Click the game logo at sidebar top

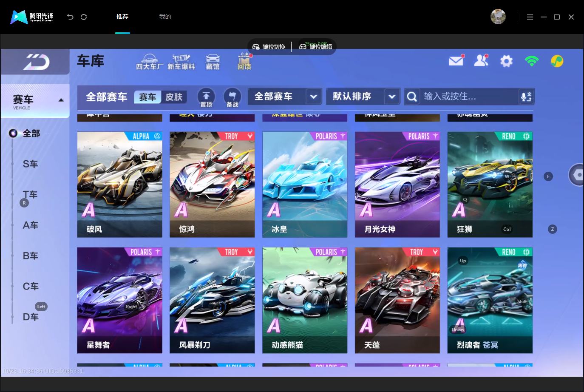click(x=36, y=62)
